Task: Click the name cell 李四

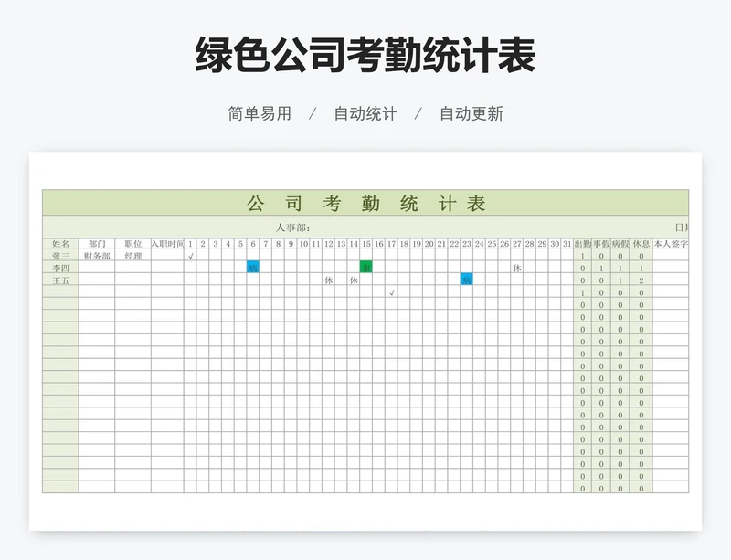Action: (60, 268)
